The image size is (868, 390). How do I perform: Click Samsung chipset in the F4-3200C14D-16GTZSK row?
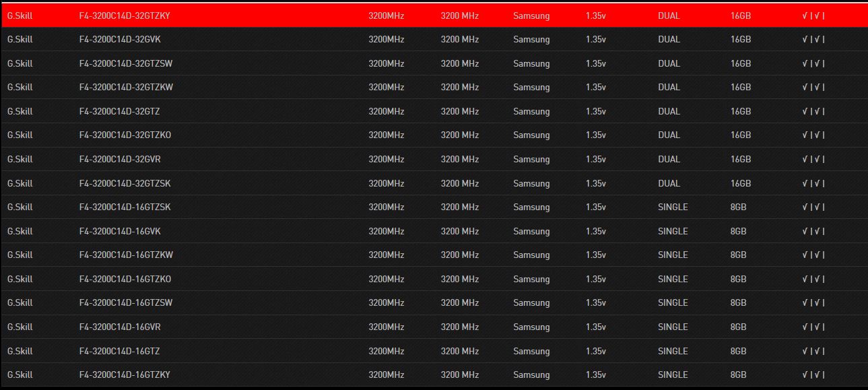531,207
